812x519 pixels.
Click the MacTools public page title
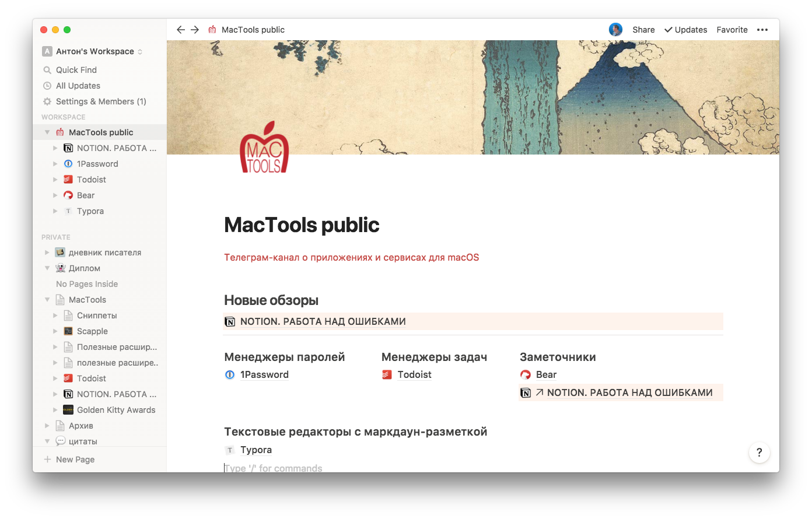pos(302,225)
